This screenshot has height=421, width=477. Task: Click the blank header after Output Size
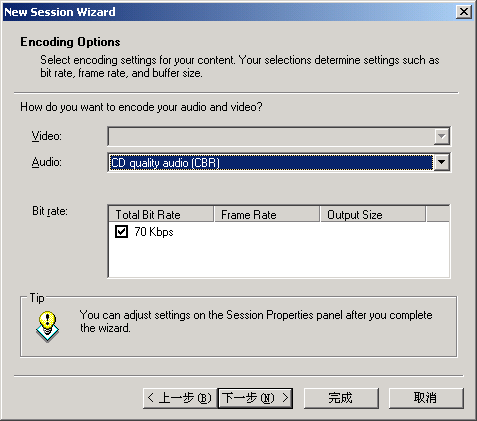(x=438, y=215)
